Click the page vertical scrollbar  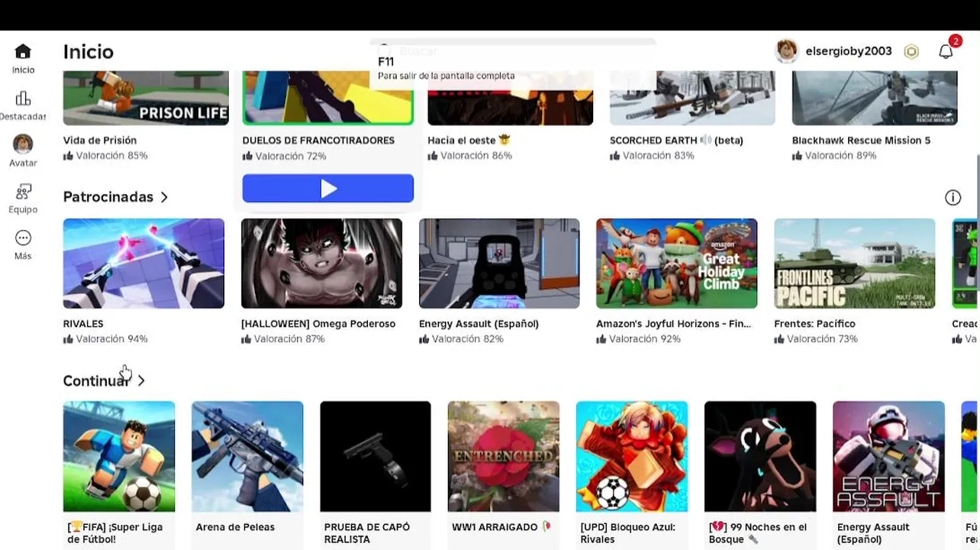point(978,222)
